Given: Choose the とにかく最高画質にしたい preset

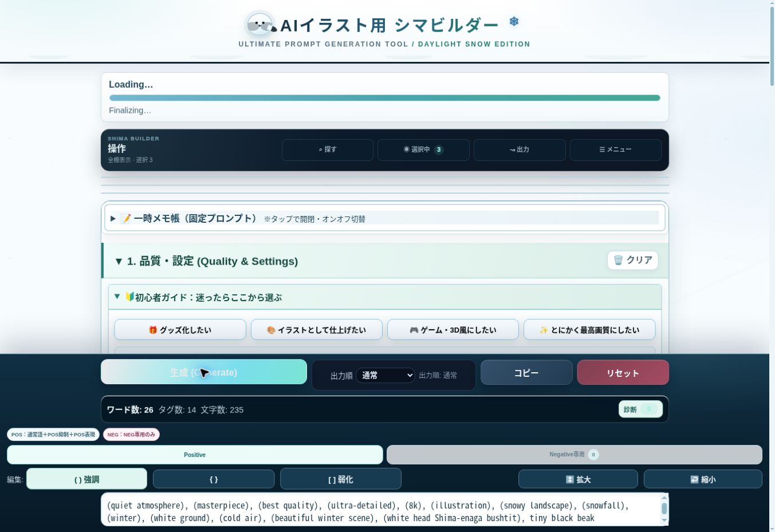Looking at the screenshot, I should (589, 330).
